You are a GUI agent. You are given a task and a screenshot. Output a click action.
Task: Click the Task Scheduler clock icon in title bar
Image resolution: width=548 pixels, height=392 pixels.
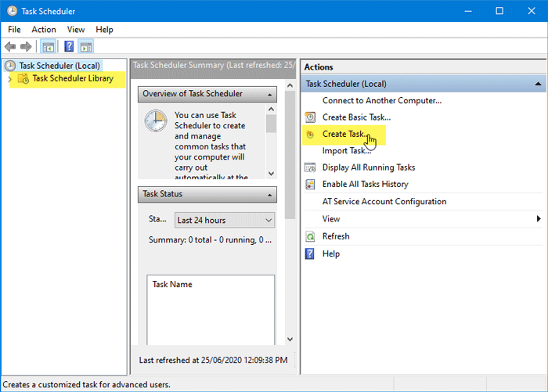12,11
